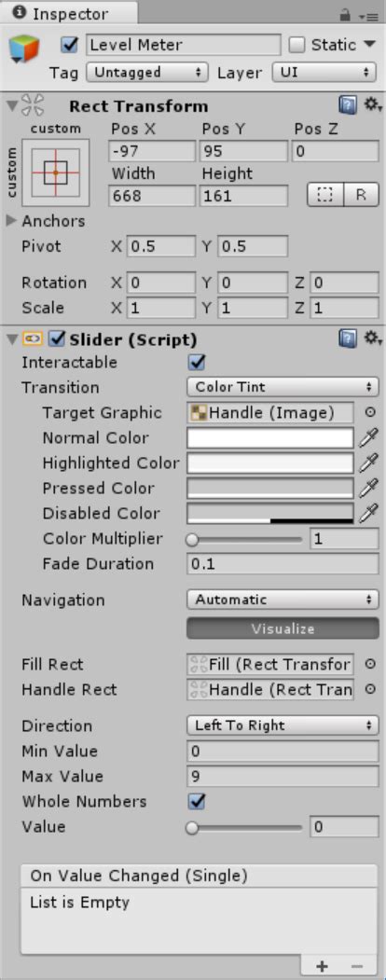Viewport: 386px width, 980px height.
Task: Enable the Static checkbox
Action: (297, 45)
